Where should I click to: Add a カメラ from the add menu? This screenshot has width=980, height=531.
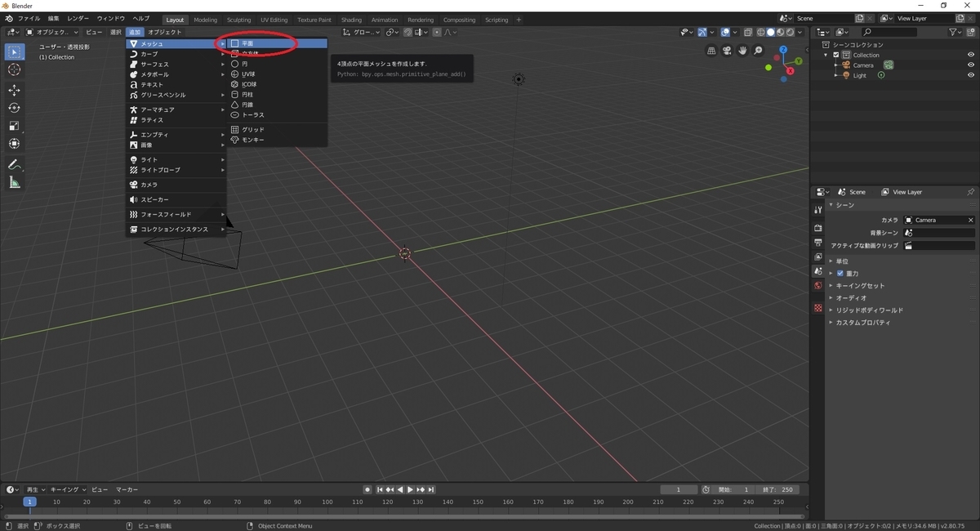click(x=176, y=185)
